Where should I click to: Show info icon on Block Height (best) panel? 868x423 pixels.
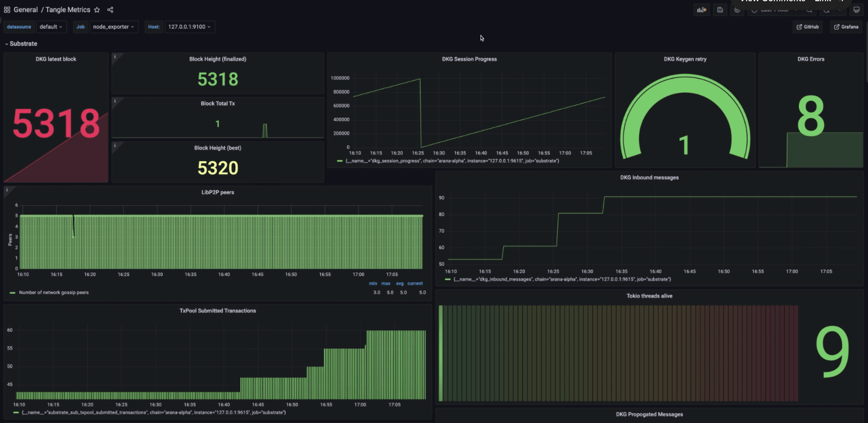(115, 146)
